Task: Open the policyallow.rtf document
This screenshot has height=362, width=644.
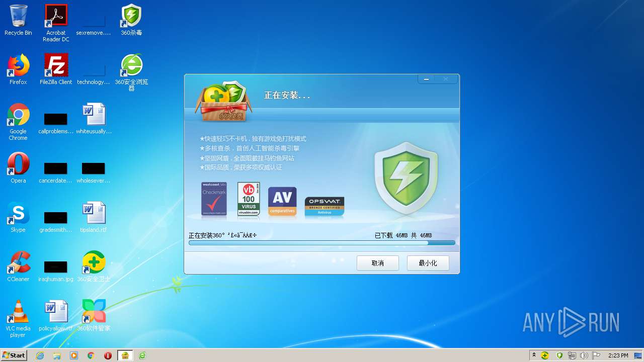Action: 56,316
